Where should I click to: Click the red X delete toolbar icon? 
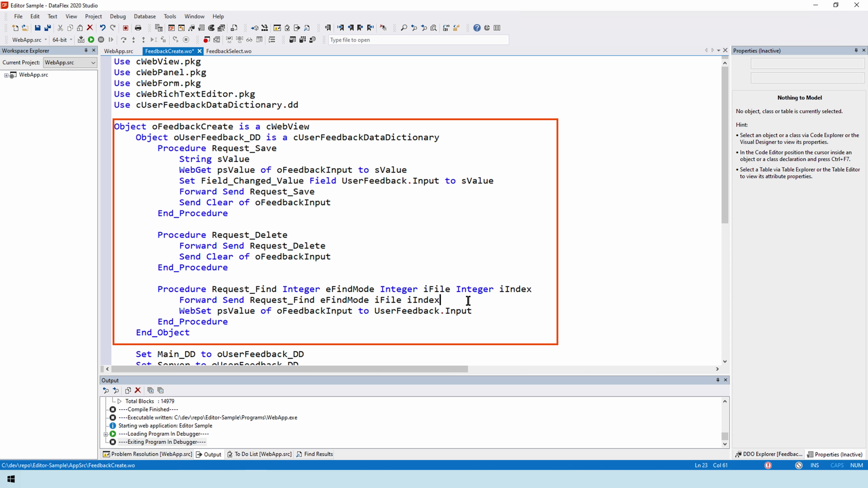pos(90,28)
